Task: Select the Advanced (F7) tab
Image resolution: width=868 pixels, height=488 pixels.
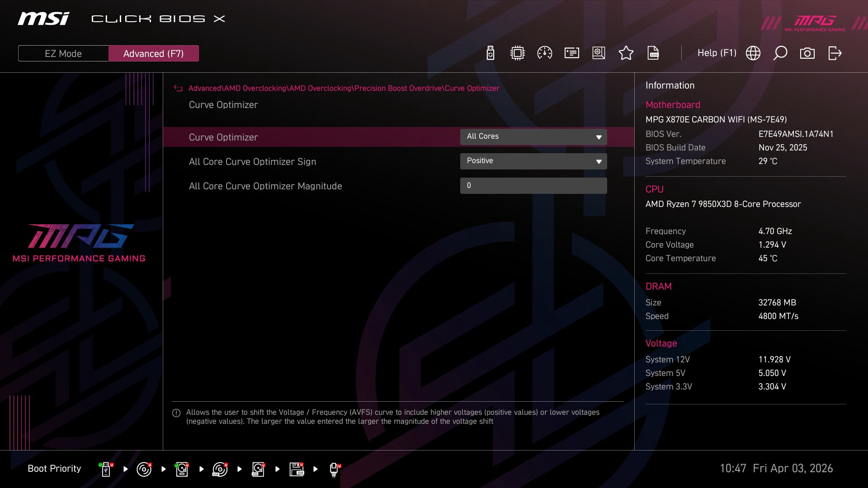Action: pos(154,53)
